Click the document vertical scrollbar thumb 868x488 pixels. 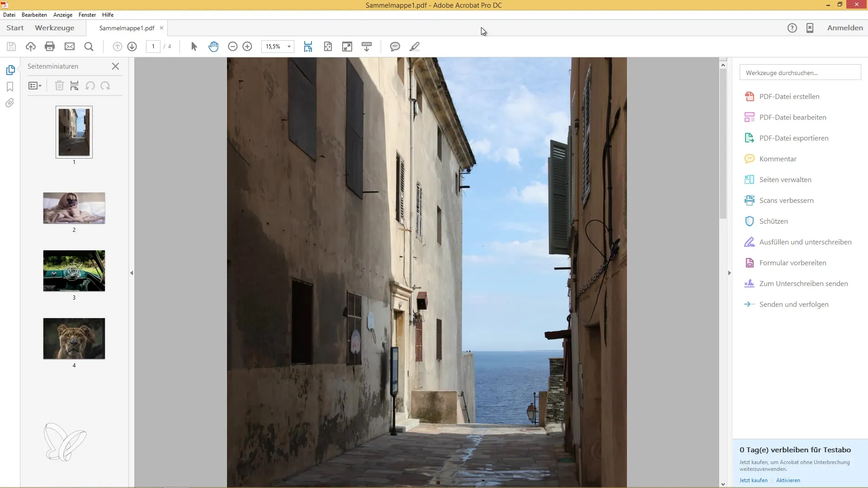click(x=723, y=144)
